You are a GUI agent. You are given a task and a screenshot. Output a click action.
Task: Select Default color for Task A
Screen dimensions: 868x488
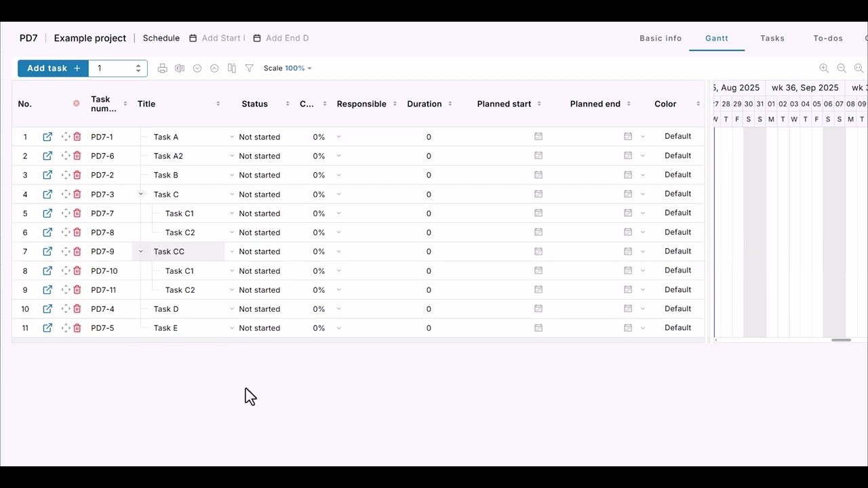pos(677,136)
